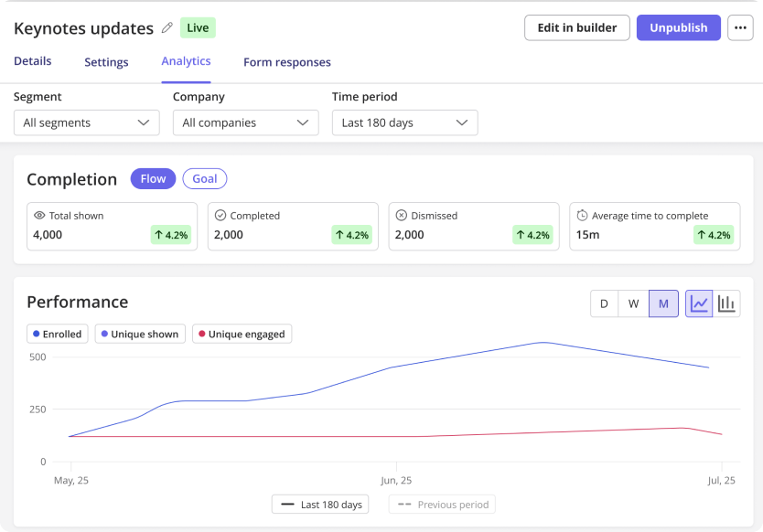Viewport: 763px width, 532px height.
Task: Select the Goal completion pill
Action: (x=204, y=179)
